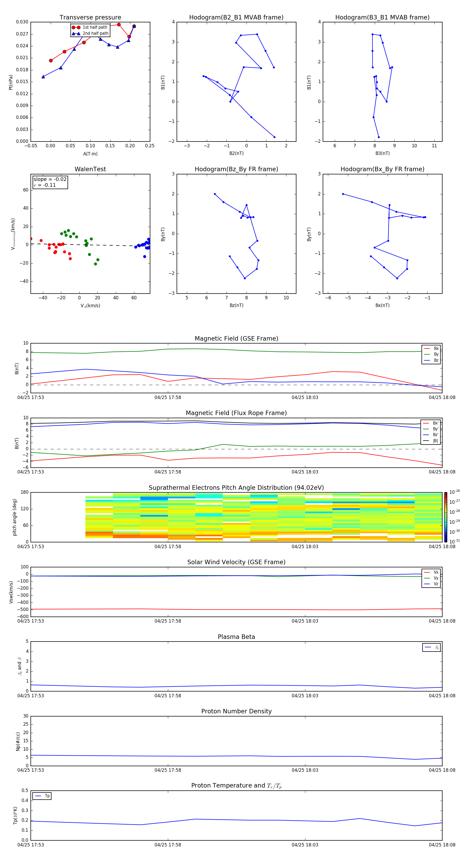Click 'Np(#/cc)' axis label
This screenshot has height=868, width=473.
point(18,741)
